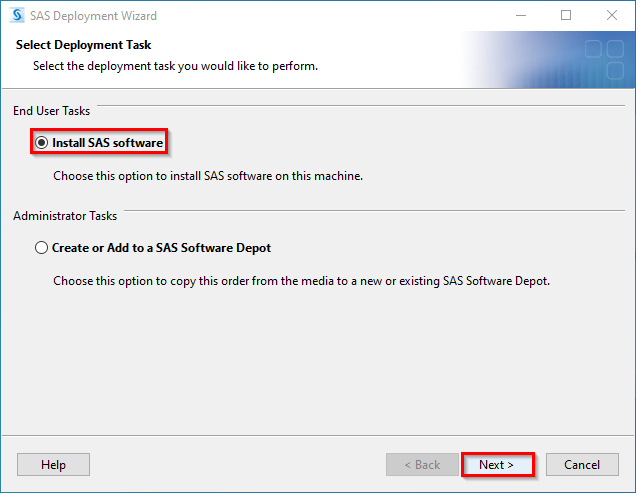
Task: Close the SAS Deployment Wizard window
Action: click(612, 15)
